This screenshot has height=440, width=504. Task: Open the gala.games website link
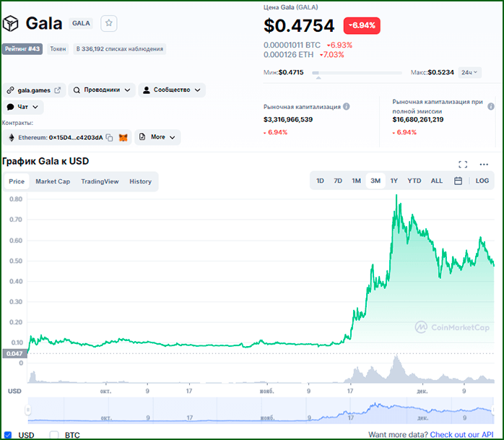click(x=34, y=90)
